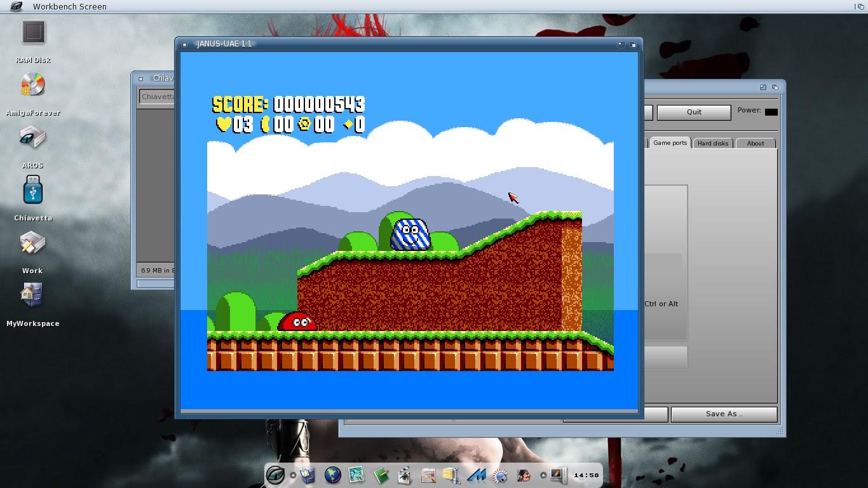Close the Chiavetta drawer window
This screenshot has width=868, height=488.
click(140, 79)
